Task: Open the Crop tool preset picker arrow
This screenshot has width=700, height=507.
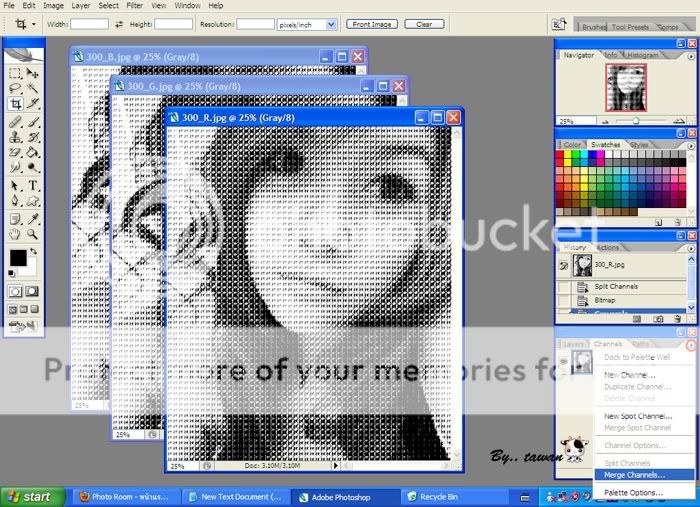Action: click(33, 23)
